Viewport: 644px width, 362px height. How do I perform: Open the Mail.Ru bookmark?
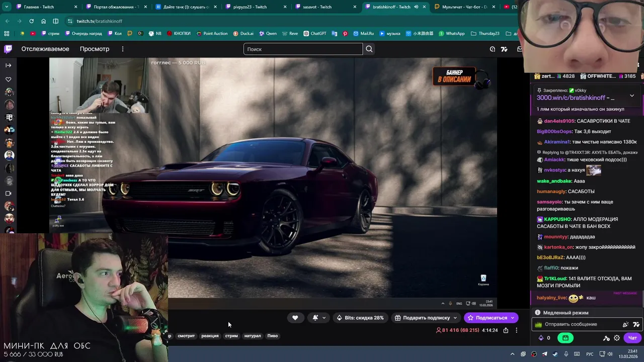[x=363, y=34]
